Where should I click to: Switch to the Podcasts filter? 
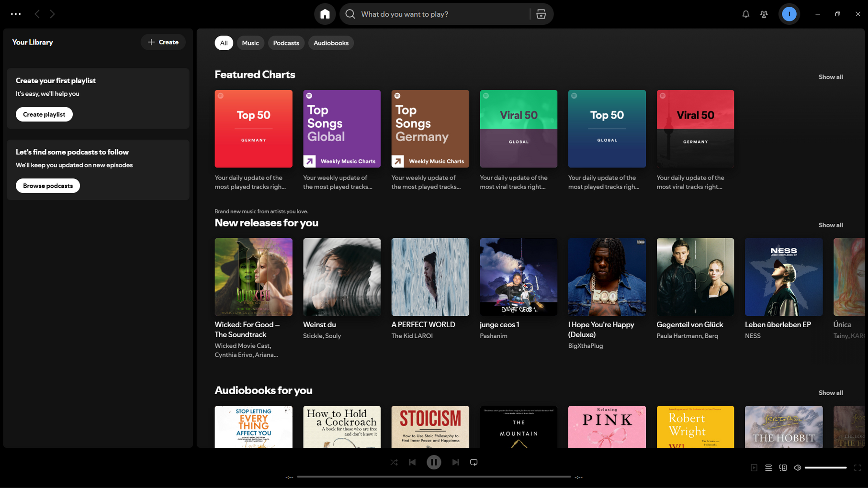point(286,43)
